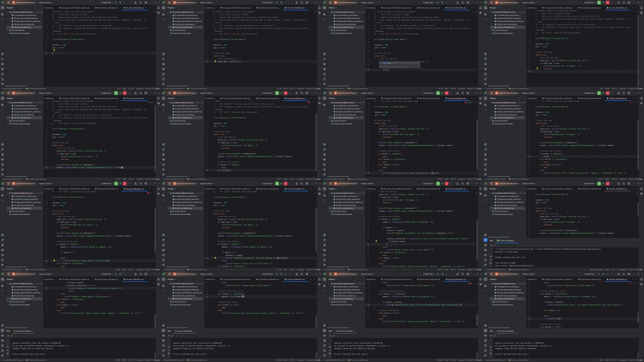Screen dimensions: 644x362
Task: Open the Problems tool icon in window at caret 31:72
Action: [x=163, y=260]
